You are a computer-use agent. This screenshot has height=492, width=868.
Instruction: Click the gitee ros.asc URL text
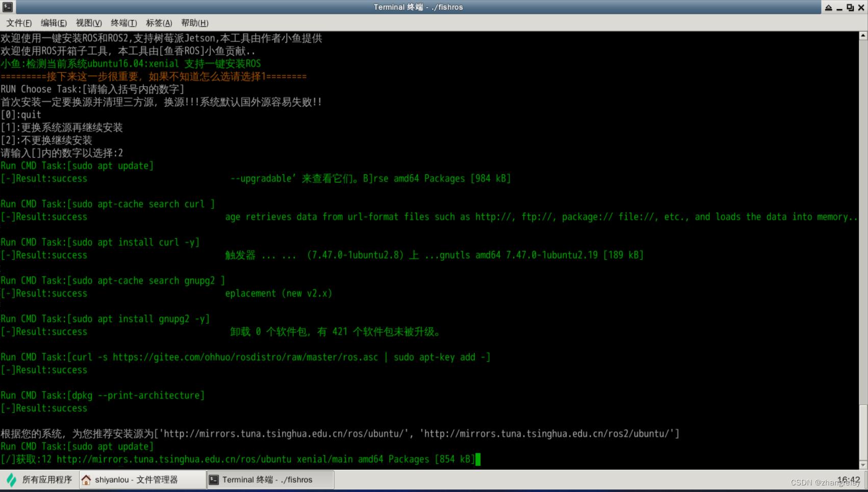point(245,357)
